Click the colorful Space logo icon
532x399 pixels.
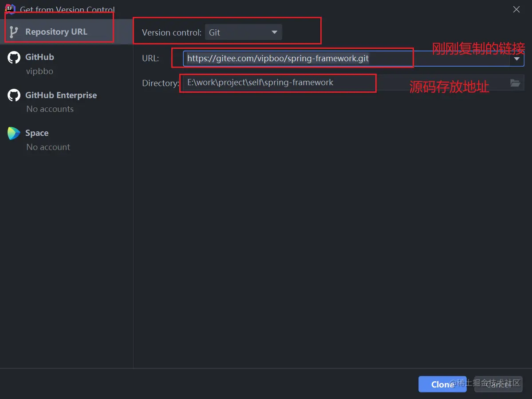point(14,133)
